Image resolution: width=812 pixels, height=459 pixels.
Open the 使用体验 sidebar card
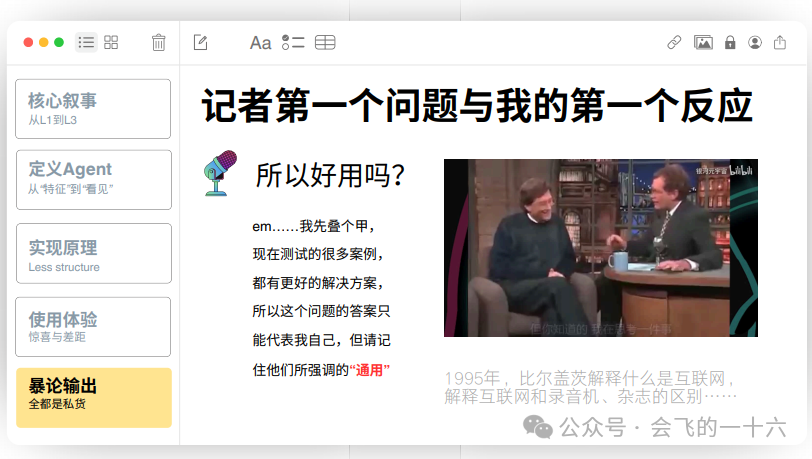[x=93, y=327]
